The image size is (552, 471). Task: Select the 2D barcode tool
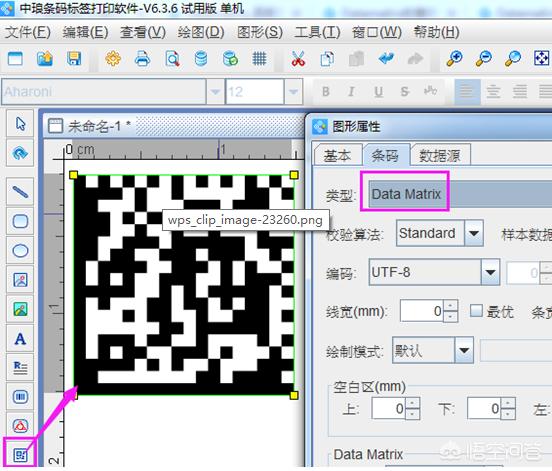pyautogui.click(x=20, y=455)
